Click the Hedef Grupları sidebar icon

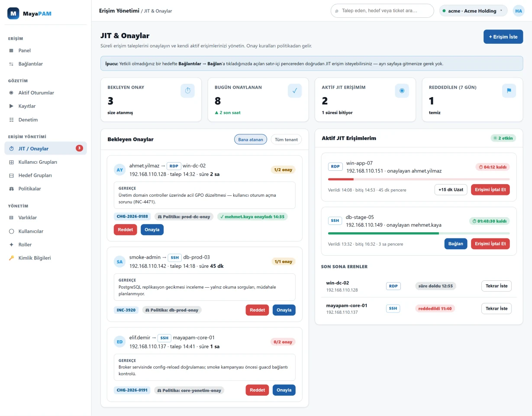[x=11, y=175]
